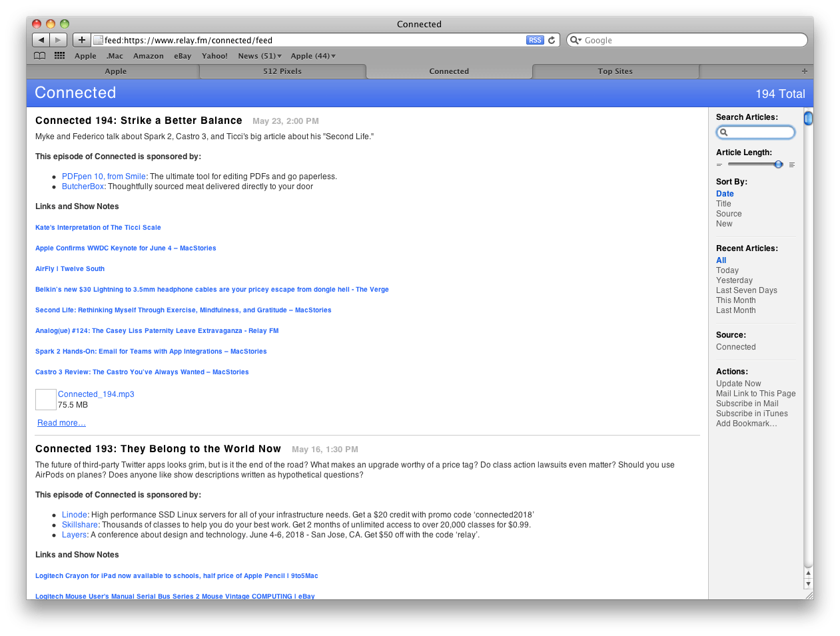Open AirFly | Twelve South link
This screenshot has width=840, height=636.
point(70,269)
